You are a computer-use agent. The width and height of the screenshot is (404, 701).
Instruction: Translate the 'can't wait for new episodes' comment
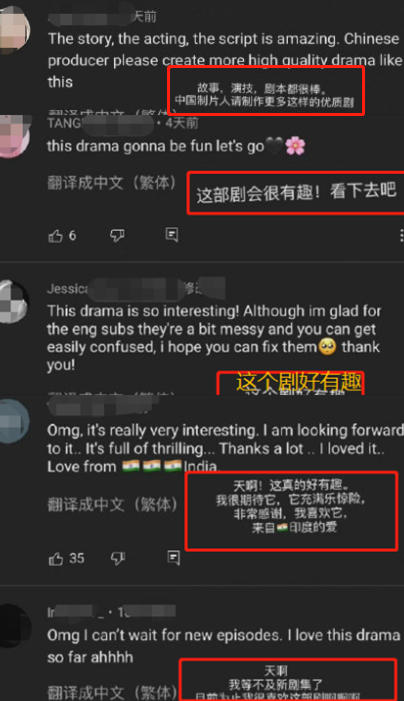[x=112, y=693]
